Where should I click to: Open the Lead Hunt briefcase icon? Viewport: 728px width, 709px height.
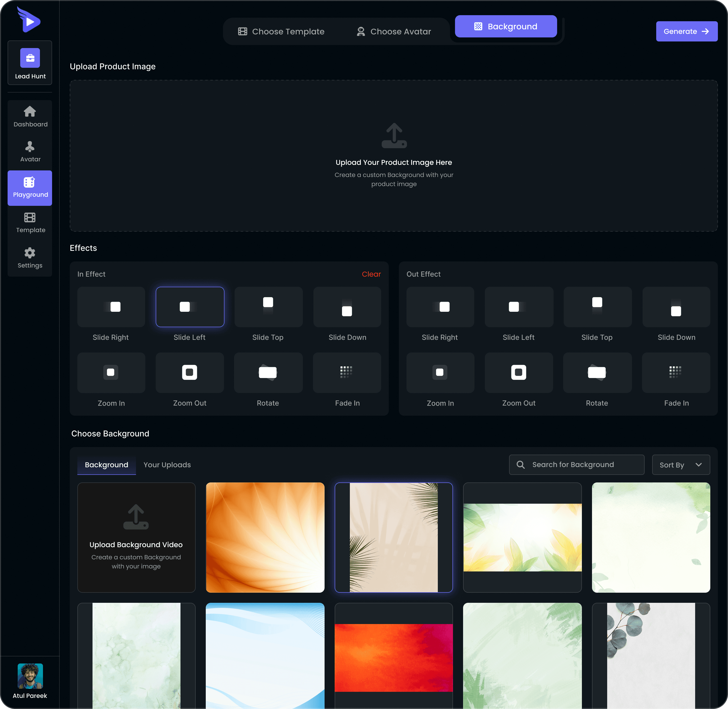click(30, 58)
